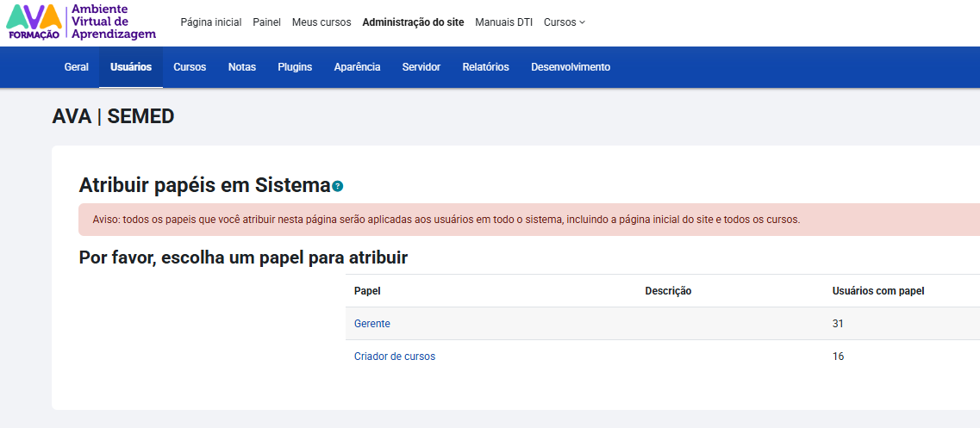Screen dimensions: 980x428
Task: Click the Atribuir papéis em Sistema heading
Action: (204, 185)
